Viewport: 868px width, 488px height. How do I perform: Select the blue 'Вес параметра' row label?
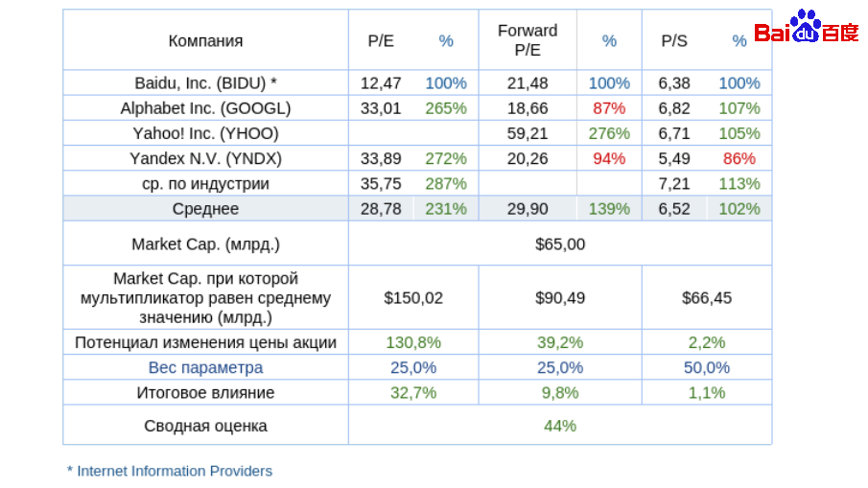coord(205,367)
